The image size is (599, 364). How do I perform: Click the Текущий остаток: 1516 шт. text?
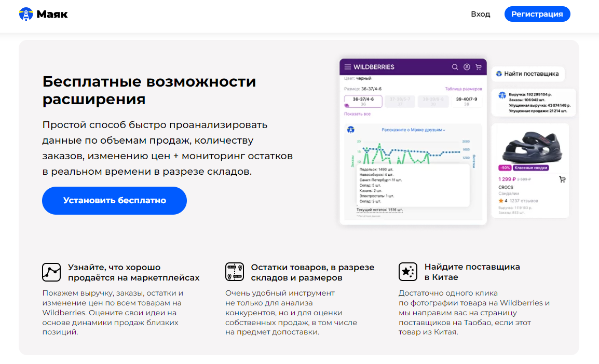(379, 210)
